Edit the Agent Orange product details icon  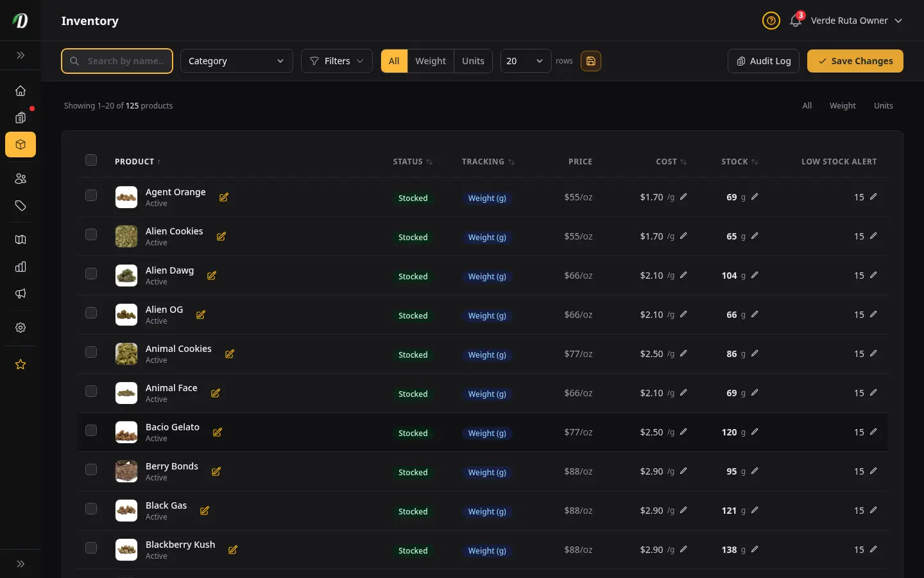coord(224,197)
